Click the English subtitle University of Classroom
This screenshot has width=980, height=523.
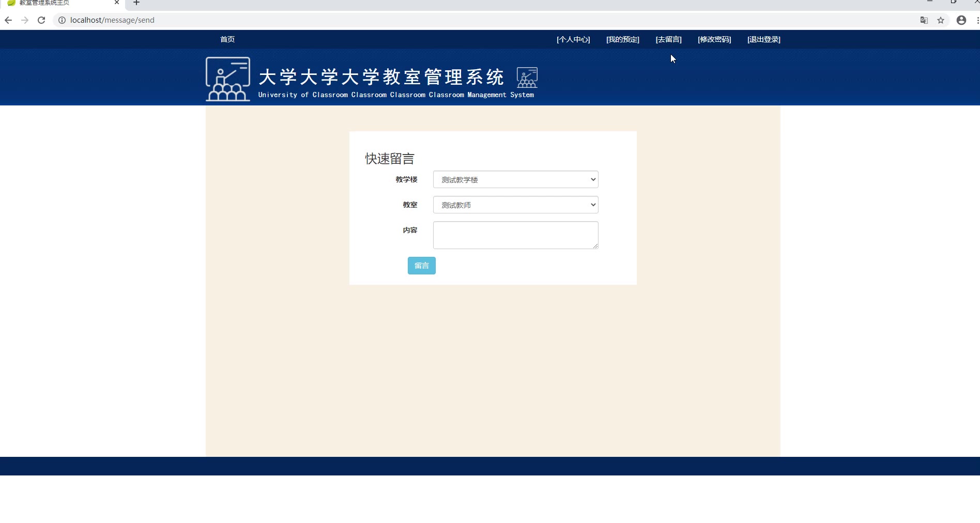pos(396,95)
